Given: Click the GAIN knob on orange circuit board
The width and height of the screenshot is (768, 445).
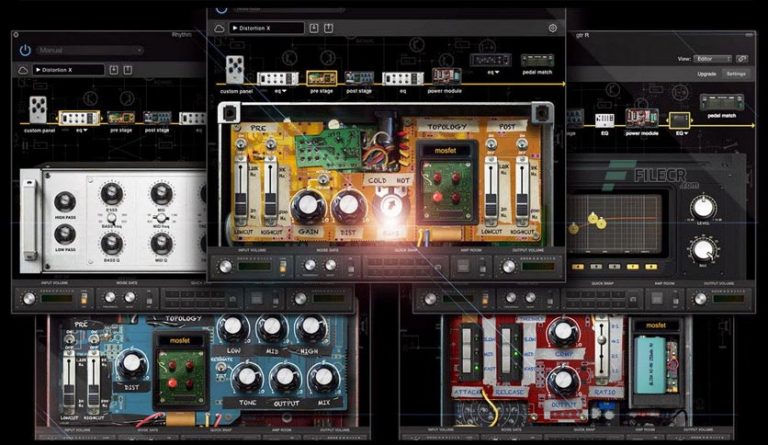Looking at the screenshot, I should pyautogui.click(x=308, y=206).
